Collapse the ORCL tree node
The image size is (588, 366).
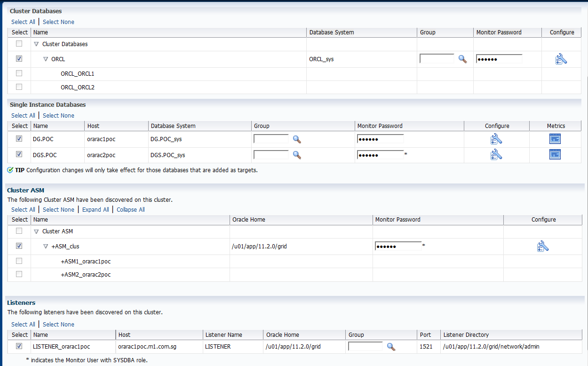coord(46,59)
